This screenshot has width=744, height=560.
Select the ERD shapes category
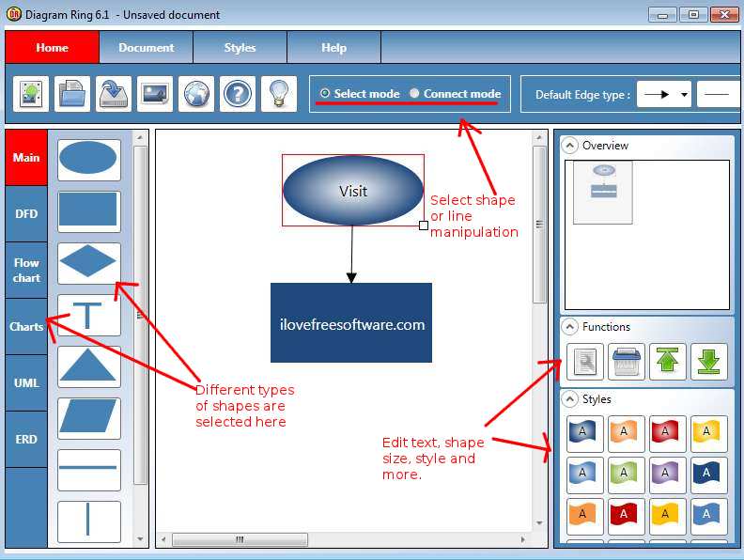(26, 440)
